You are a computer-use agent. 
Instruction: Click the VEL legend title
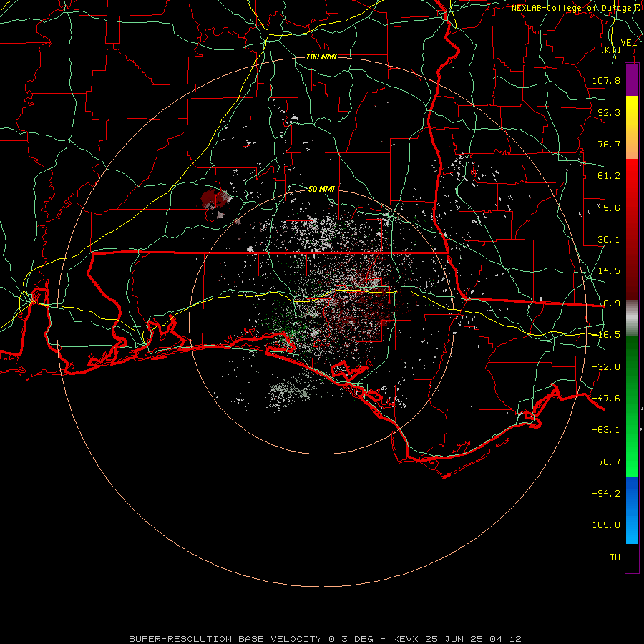628,43
